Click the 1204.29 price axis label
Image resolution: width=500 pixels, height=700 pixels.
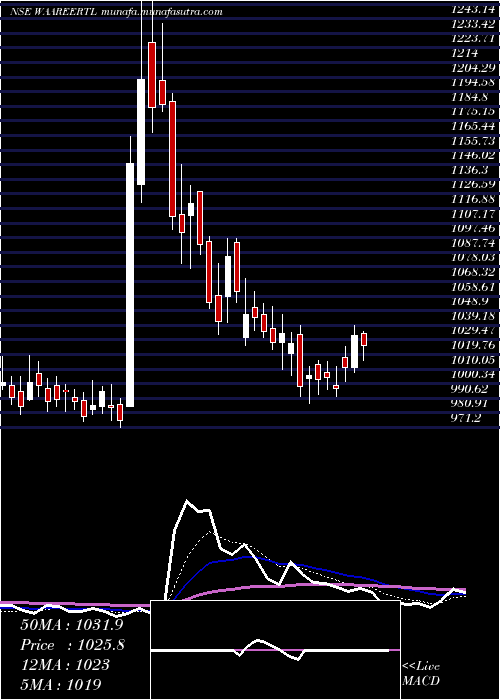coord(472,68)
